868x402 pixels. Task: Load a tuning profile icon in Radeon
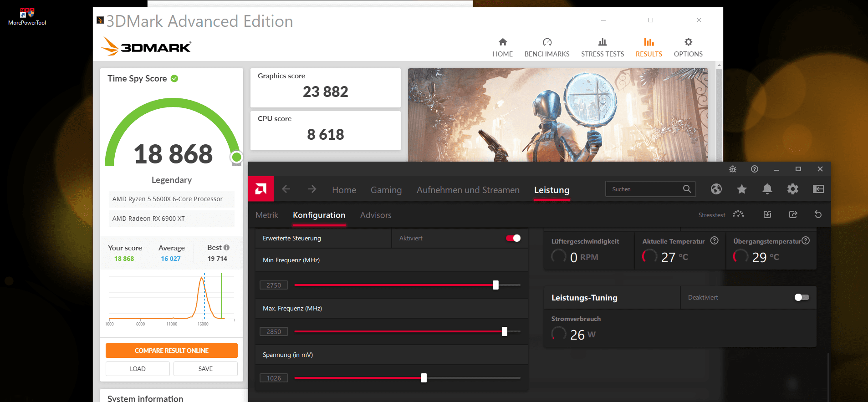pos(767,214)
